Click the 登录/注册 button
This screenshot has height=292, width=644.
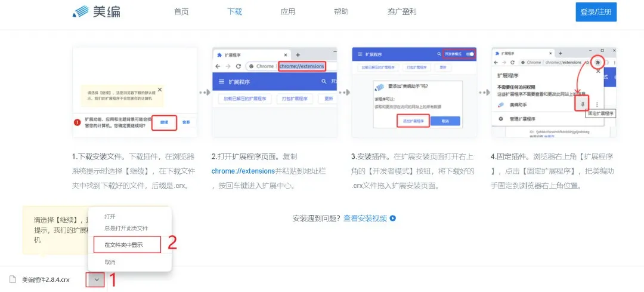point(596,12)
